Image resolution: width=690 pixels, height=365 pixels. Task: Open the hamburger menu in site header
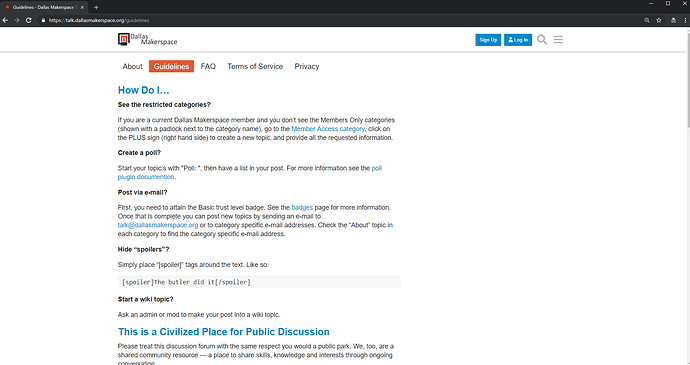(x=558, y=40)
